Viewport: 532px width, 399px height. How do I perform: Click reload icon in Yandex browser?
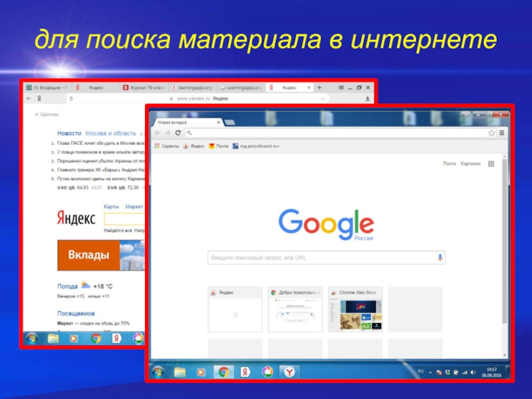[71, 98]
